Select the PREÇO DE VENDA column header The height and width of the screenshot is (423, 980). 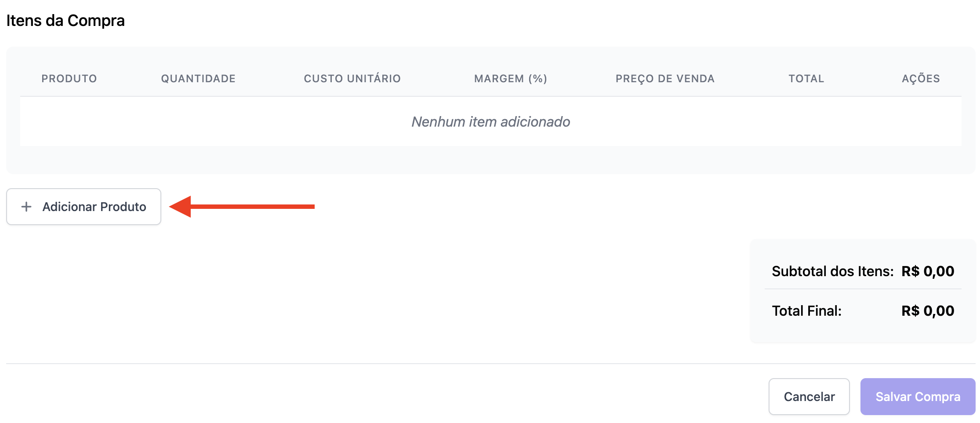point(665,79)
